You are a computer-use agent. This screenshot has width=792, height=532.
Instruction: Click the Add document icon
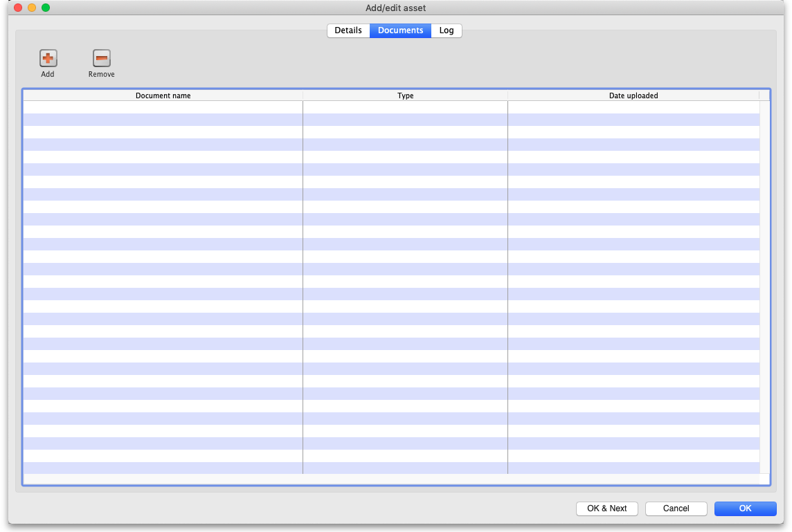pos(48,59)
